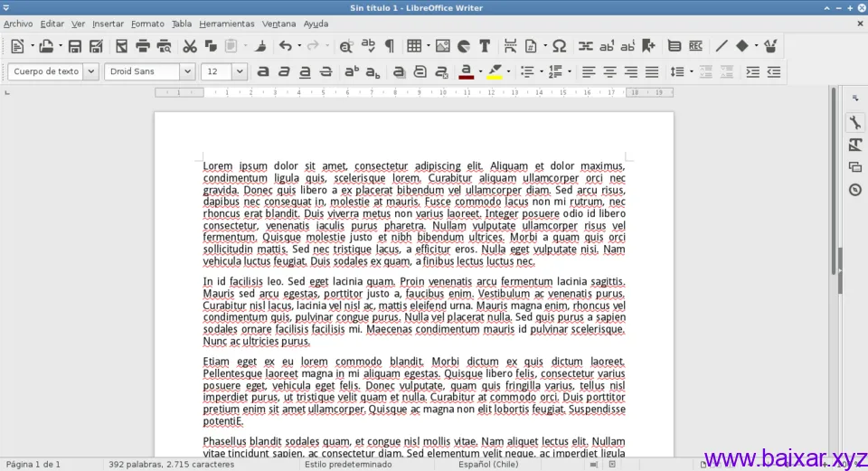Show draw functions with the brushes cup icon
Image resolution: width=868 pixels, height=471 pixels.
point(770,46)
